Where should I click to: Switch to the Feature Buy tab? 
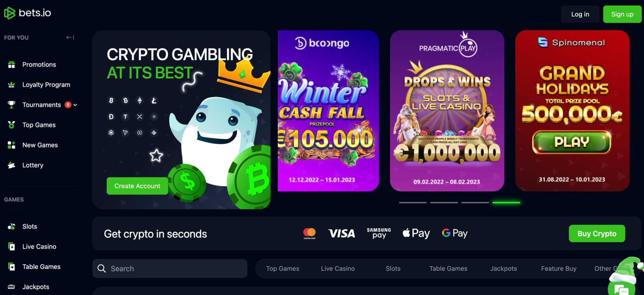tap(559, 269)
